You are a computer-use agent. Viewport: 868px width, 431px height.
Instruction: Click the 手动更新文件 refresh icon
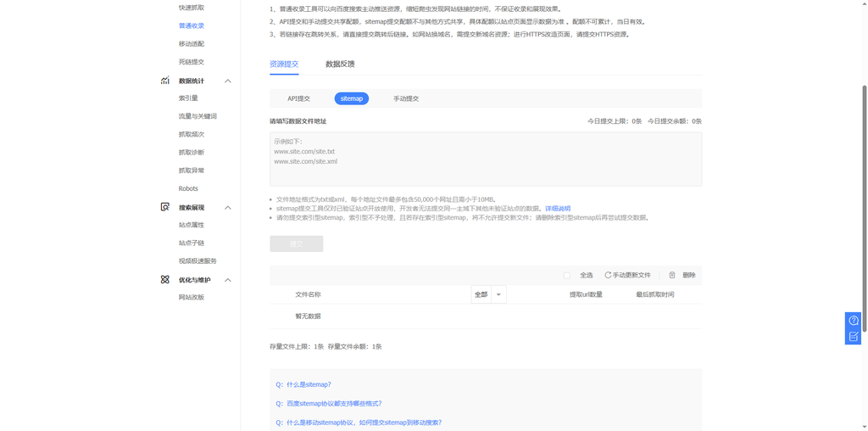coord(608,276)
